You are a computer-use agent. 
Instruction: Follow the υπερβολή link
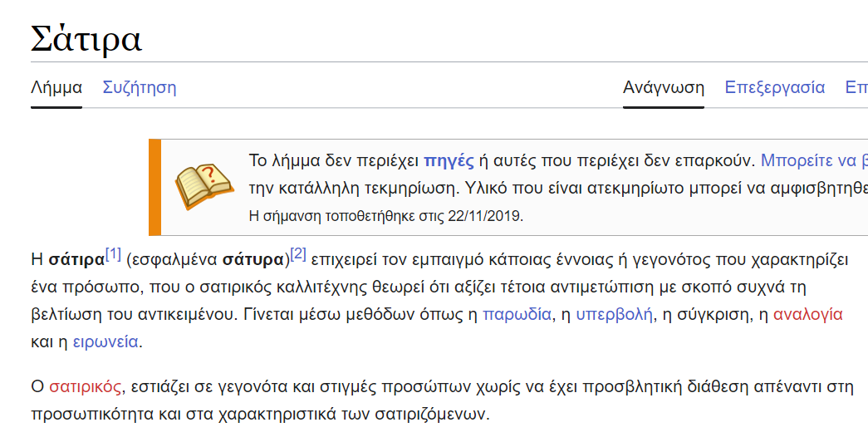coord(614,315)
